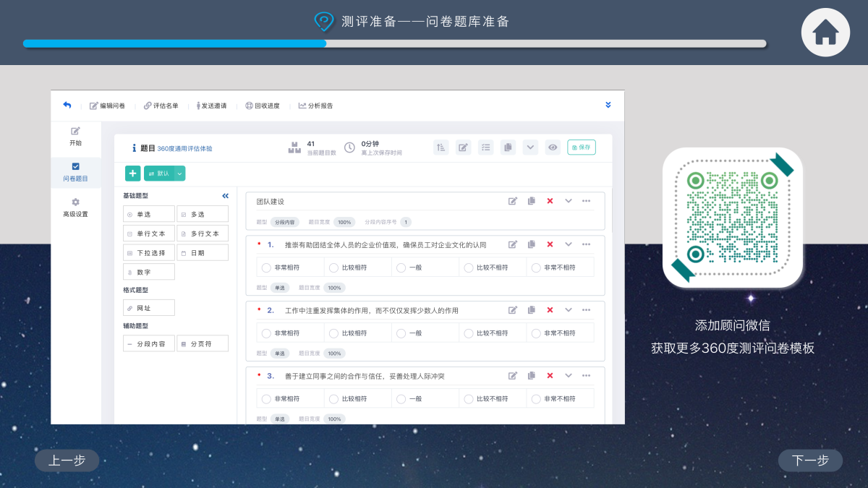Select 开始 in the left sidebar
868x488 pixels.
[x=75, y=137]
